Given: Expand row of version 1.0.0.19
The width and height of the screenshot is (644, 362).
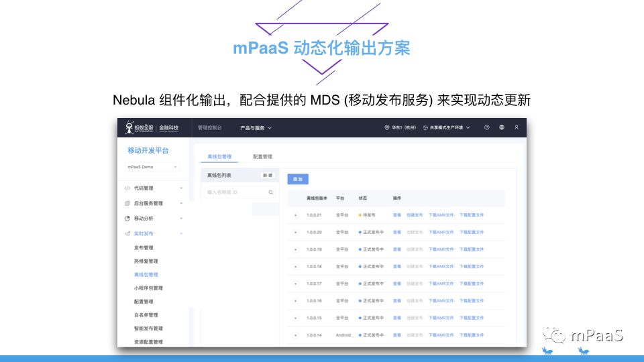Looking at the screenshot, I should [295, 249].
